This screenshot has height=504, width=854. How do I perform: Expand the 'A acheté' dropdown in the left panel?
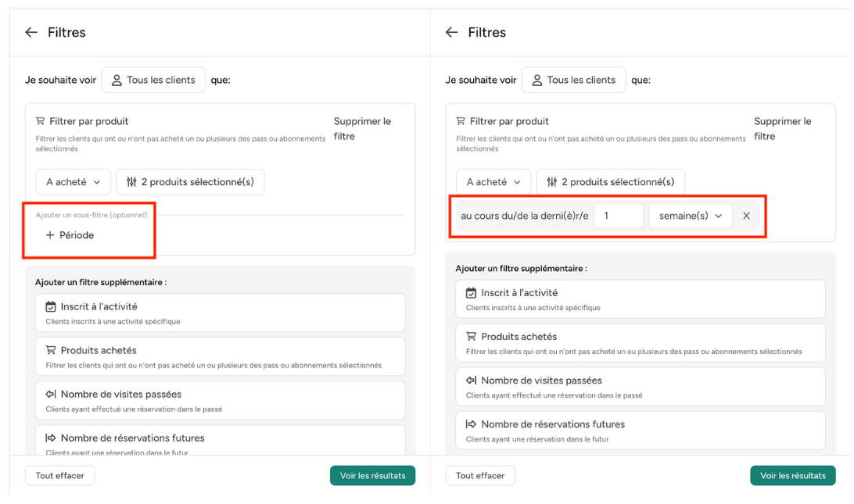point(74,182)
